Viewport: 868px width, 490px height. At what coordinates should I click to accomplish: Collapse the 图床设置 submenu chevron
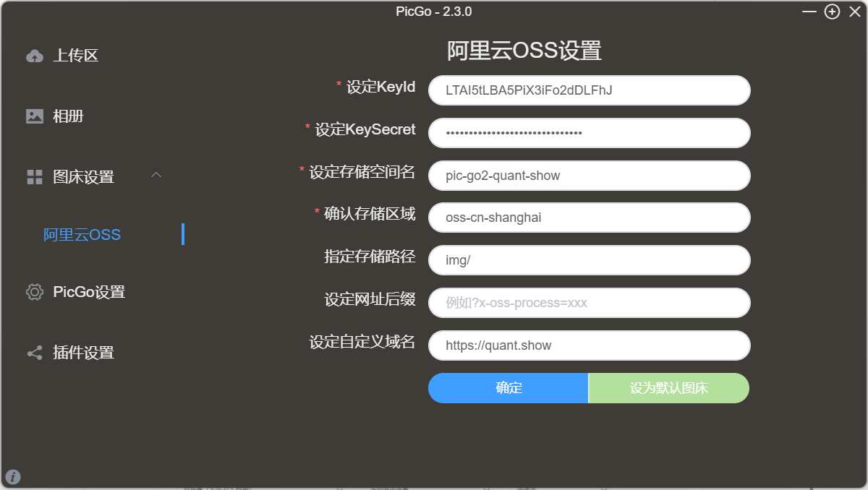pyautogui.click(x=156, y=175)
